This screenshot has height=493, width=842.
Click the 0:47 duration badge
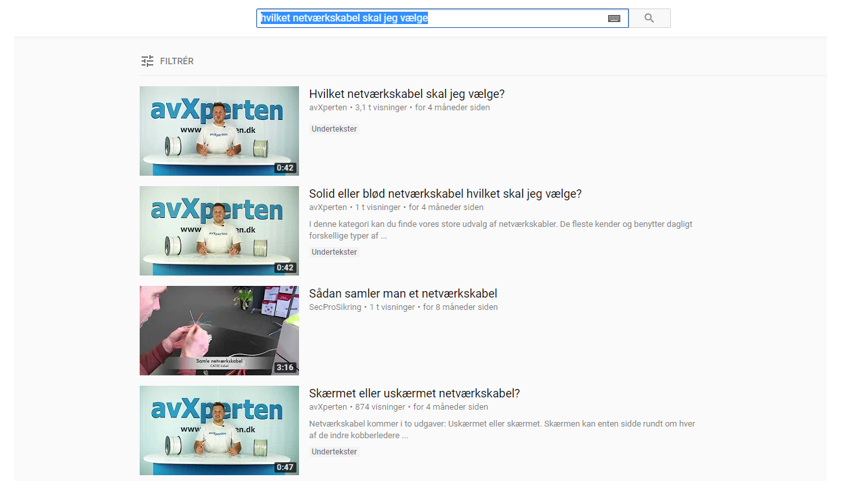coord(285,467)
